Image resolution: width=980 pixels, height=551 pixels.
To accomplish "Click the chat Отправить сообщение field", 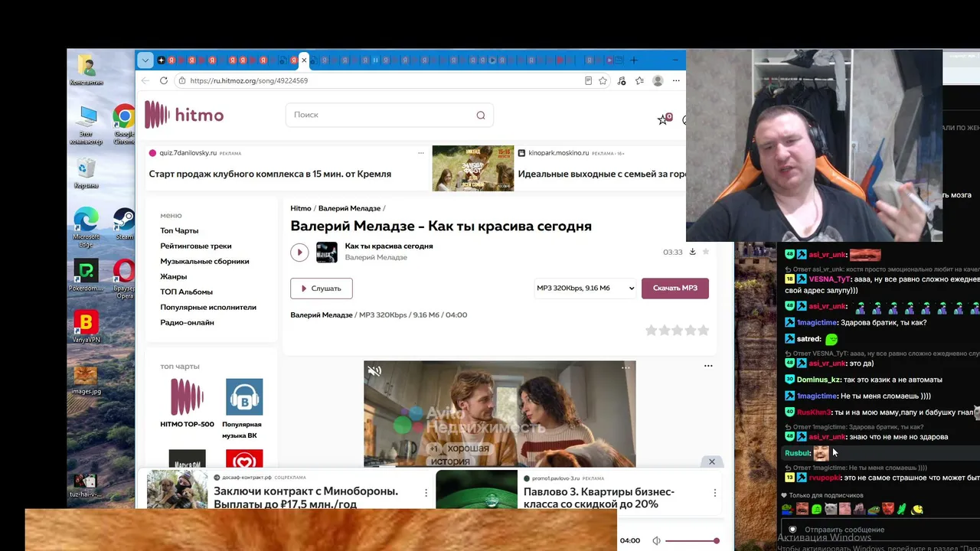I will [844, 530].
